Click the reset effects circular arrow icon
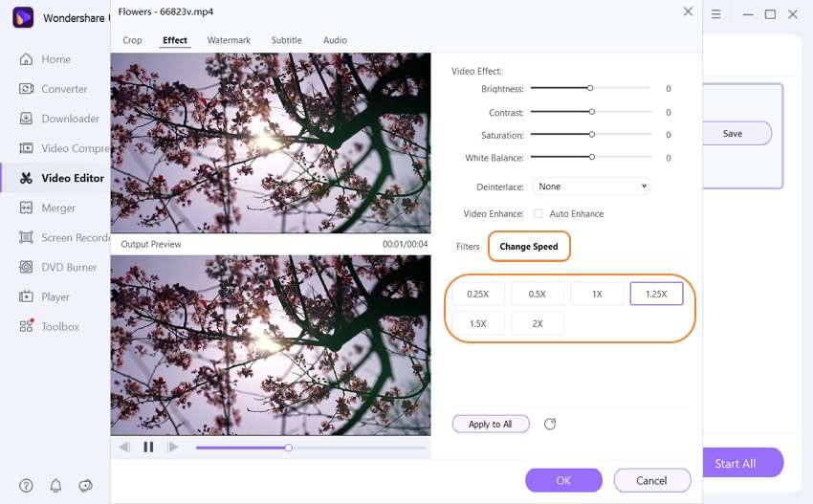 click(550, 425)
